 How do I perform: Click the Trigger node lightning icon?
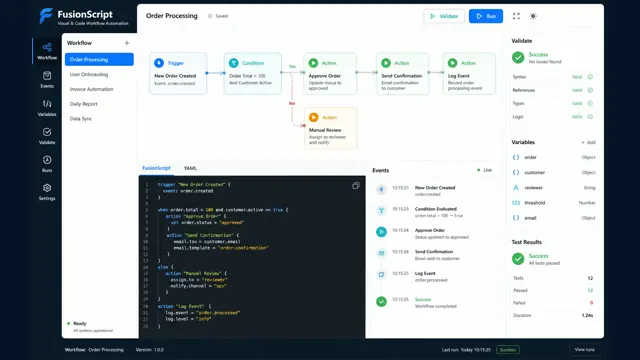(x=159, y=63)
